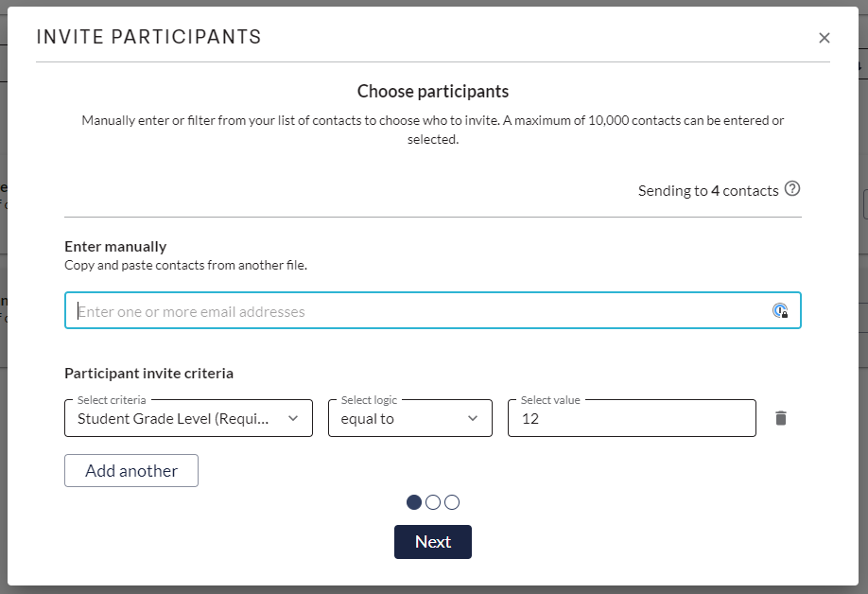Select the second step indicator dot
The height and width of the screenshot is (594, 868).
(433, 502)
